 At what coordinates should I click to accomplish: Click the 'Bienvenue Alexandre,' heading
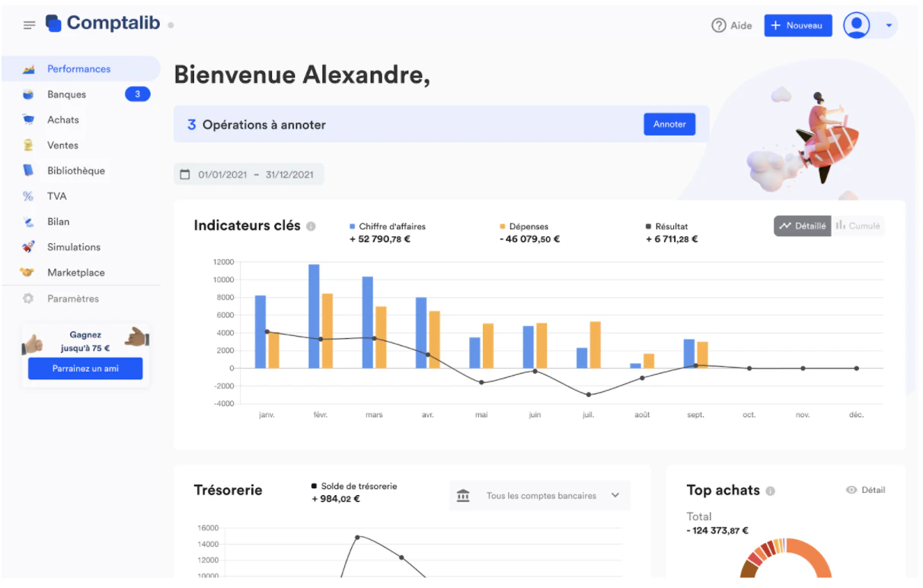click(x=302, y=75)
